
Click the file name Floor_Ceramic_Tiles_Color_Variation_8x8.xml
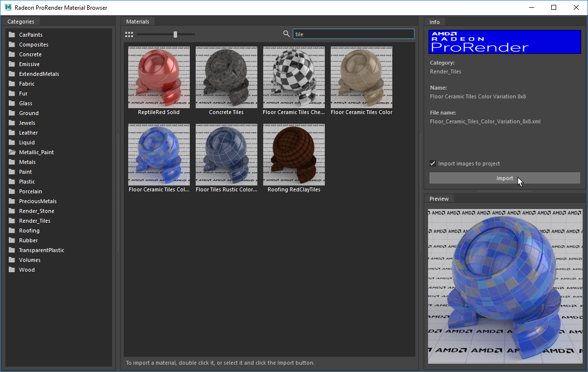point(485,121)
